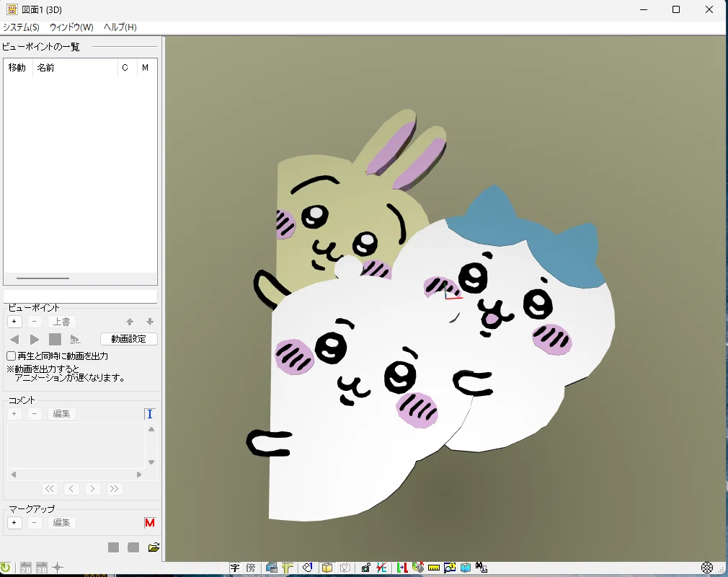The image size is (728, 577).
Task: Click the circular wheel icon at bottom right
Action: point(707,568)
